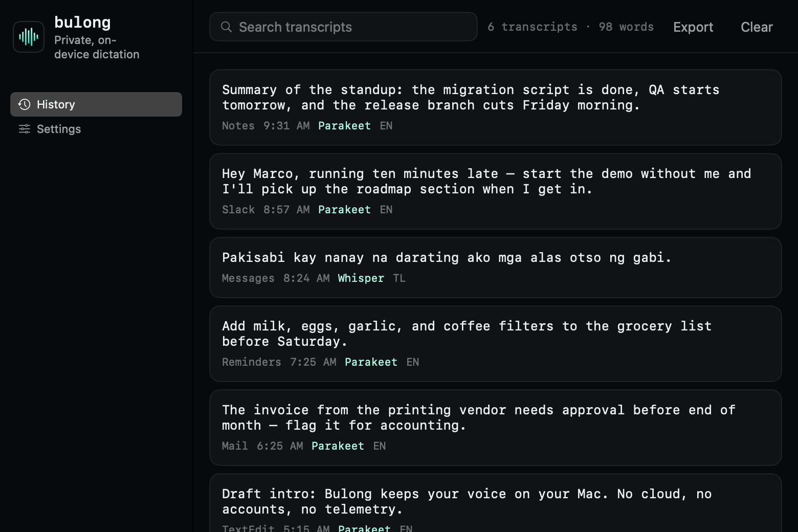
Task: Click the 8:57 AM timestamp
Action: click(x=286, y=210)
